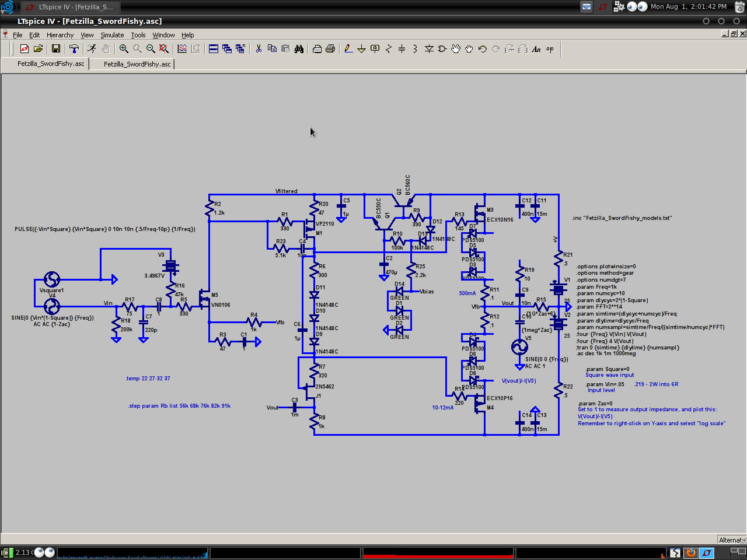Open print setup icon
The width and height of the screenshot is (747, 560).
[317, 49]
